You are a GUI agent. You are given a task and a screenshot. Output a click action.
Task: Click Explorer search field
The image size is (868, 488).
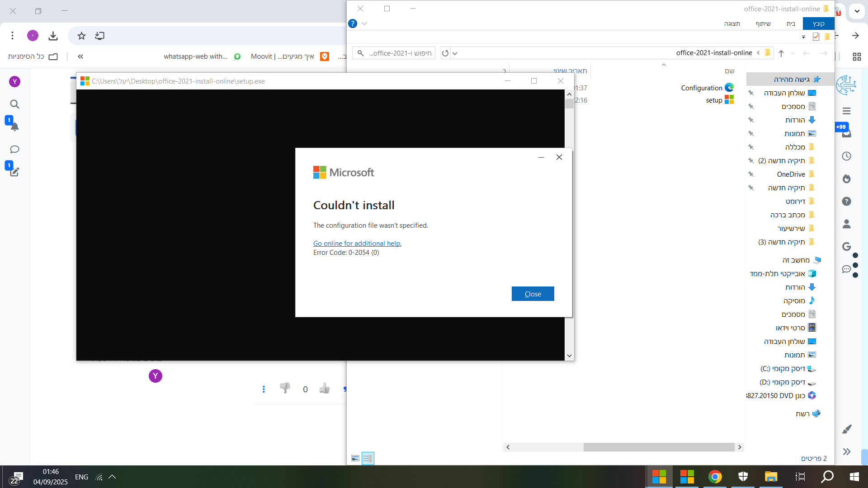pyautogui.click(x=394, y=53)
